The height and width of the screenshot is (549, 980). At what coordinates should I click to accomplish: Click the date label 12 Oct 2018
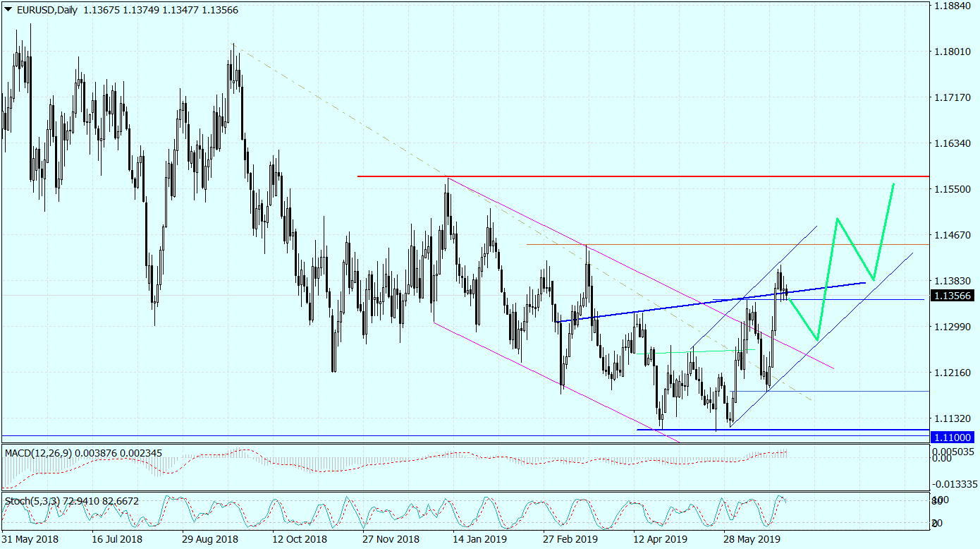point(299,540)
